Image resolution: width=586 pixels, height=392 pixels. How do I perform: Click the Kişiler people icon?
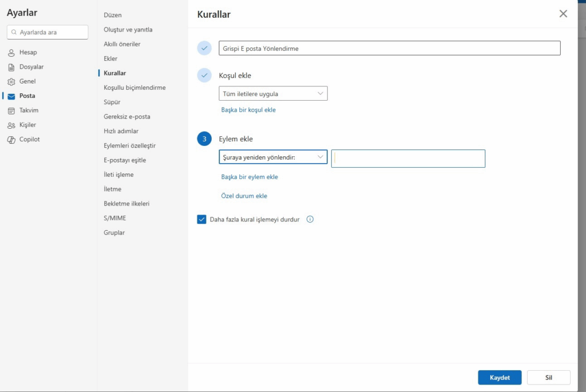[11, 125]
